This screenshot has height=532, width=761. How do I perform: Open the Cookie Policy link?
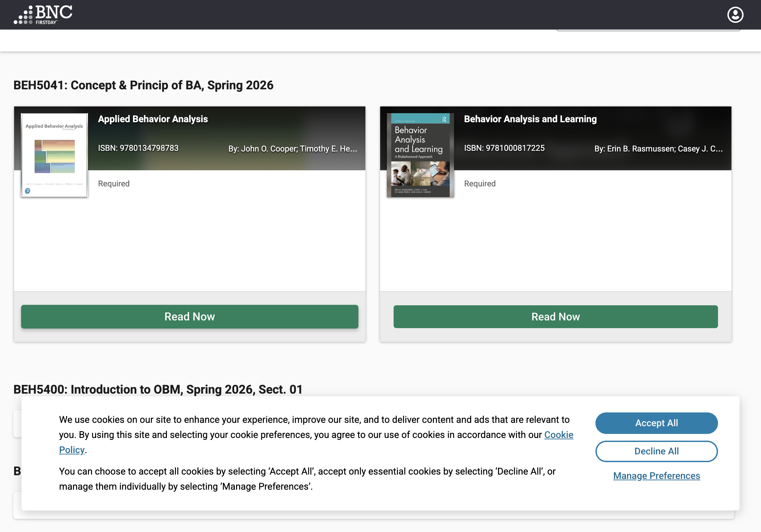[x=558, y=435]
